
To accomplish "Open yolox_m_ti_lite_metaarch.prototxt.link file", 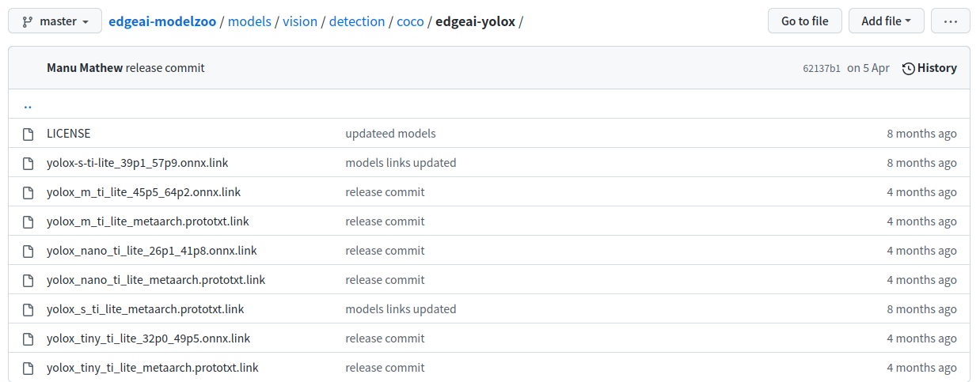I will pos(148,221).
